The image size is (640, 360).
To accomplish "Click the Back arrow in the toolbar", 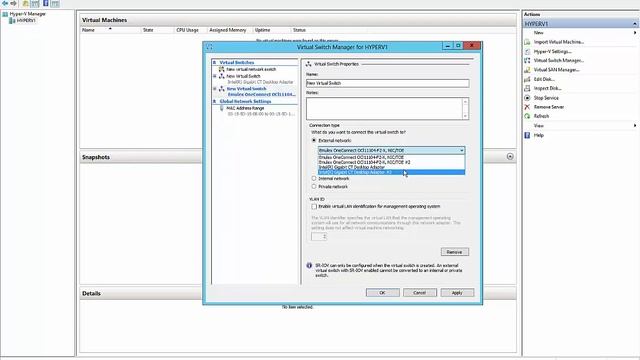I will pyautogui.click(x=5, y=3).
